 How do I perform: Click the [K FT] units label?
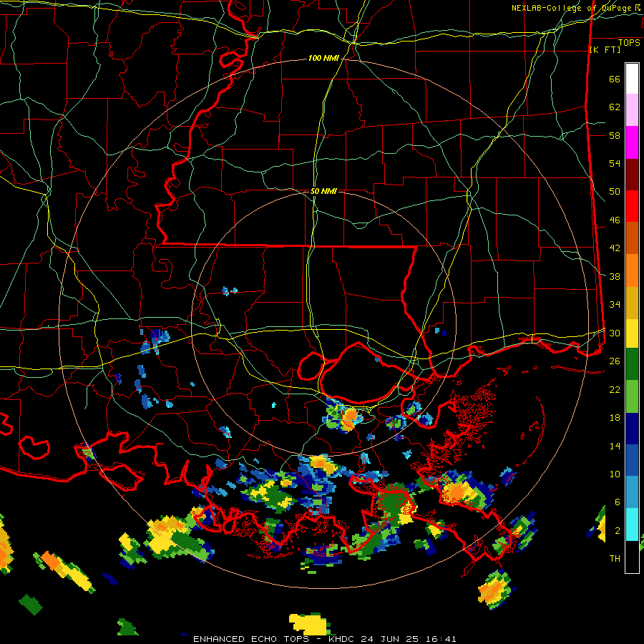pos(605,50)
